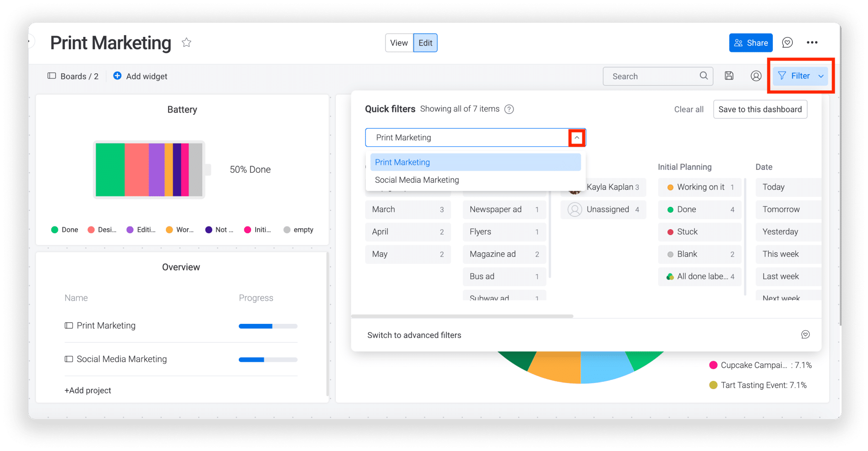Screen dimensions: 868x451
Task: Click the grey empty legend dot
Action: tap(287, 230)
